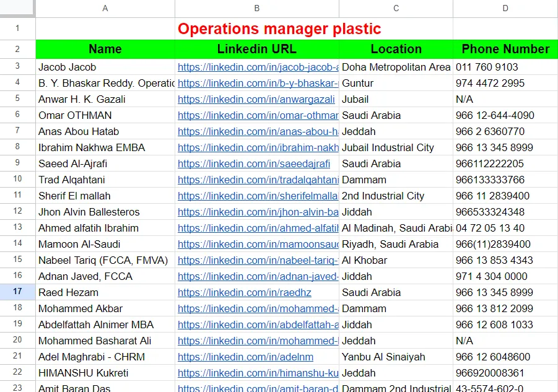The width and height of the screenshot is (558, 392).
Task: Select the 'Sherif El mallah' cell
Action: pos(105,196)
